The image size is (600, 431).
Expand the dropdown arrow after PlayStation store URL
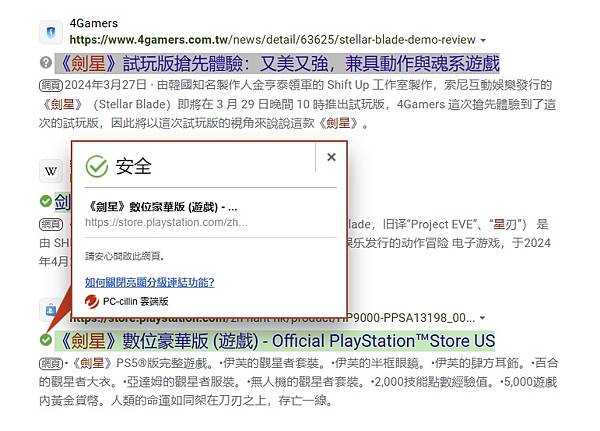[x=483, y=318]
